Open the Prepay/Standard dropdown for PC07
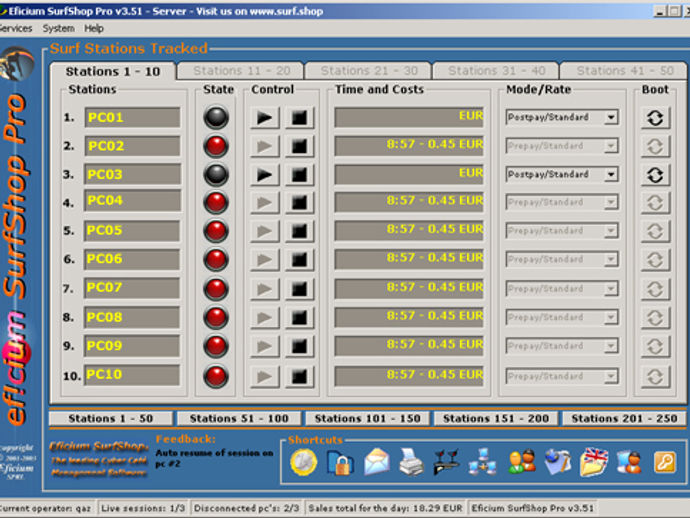Image resolution: width=690 pixels, height=518 pixels. pyautogui.click(x=562, y=289)
